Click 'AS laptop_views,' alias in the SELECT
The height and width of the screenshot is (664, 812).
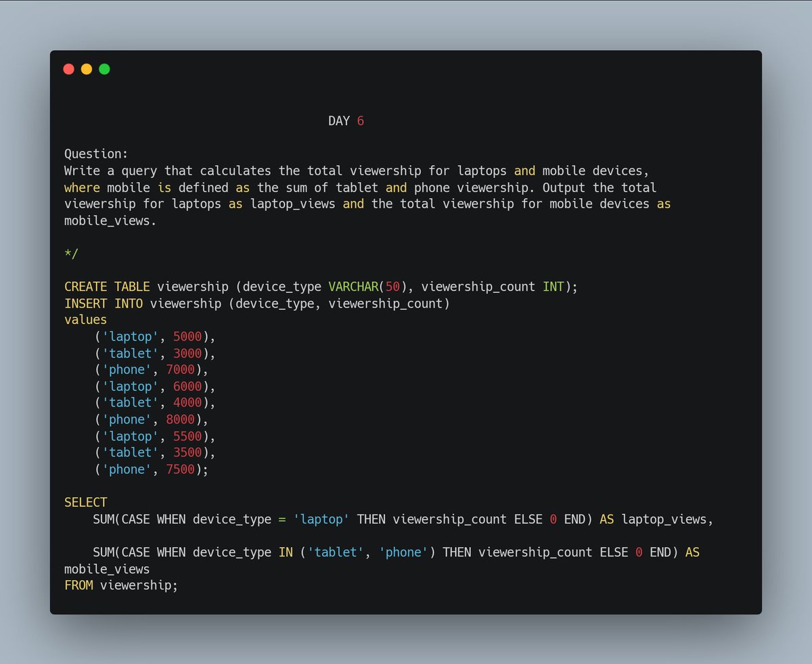coord(657,519)
